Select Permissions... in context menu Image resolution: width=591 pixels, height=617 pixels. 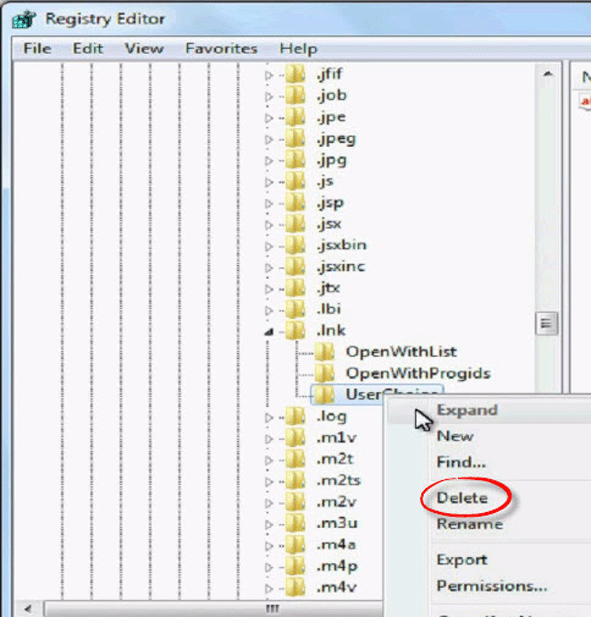(492, 586)
